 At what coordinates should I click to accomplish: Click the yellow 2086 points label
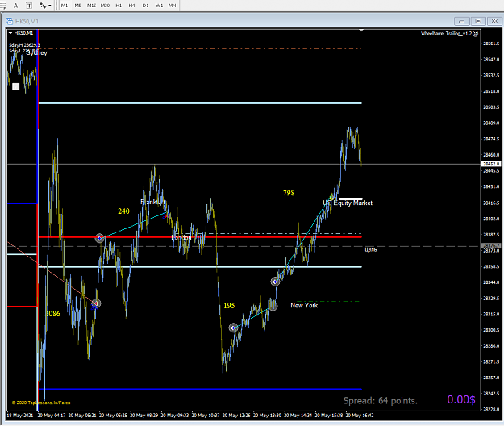pyautogui.click(x=53, y=314)
